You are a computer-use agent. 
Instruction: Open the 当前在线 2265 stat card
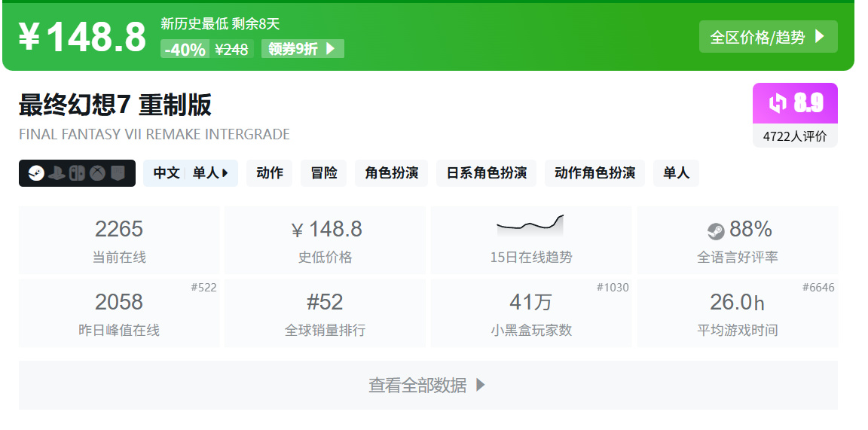tap(119, 240)
